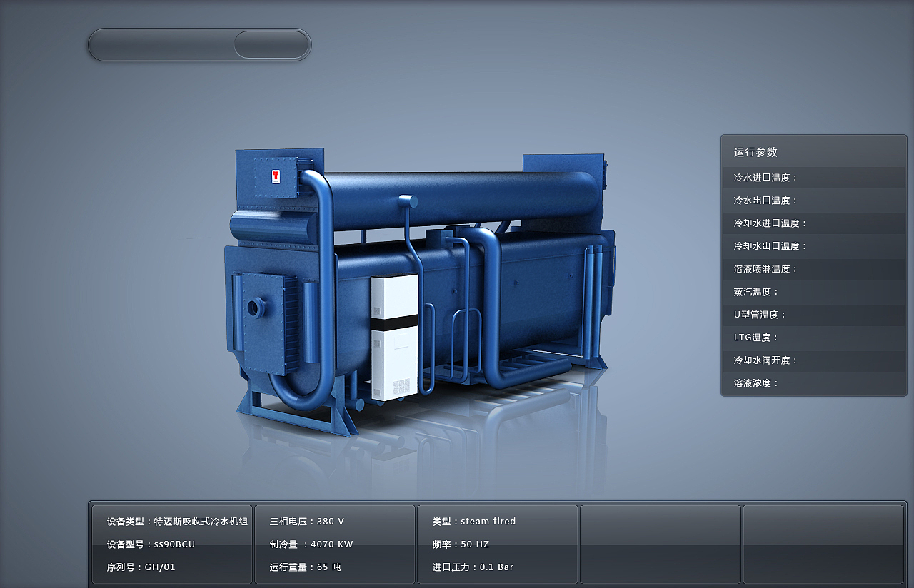Select the 冷却水进口温度 parameter row
This screenshot has height=588, width=914.
(x=814, y=223)
